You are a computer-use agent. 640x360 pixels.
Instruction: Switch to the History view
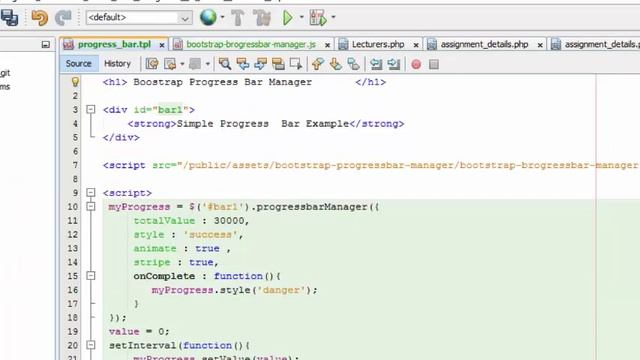pyautogui.click(x=117, y=64)
